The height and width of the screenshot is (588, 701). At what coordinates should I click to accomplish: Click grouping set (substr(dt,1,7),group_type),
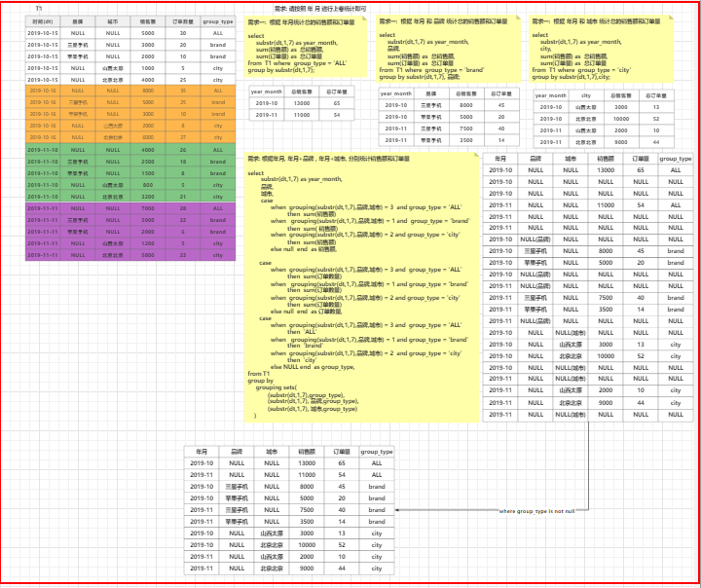click(x=306, y=395)
